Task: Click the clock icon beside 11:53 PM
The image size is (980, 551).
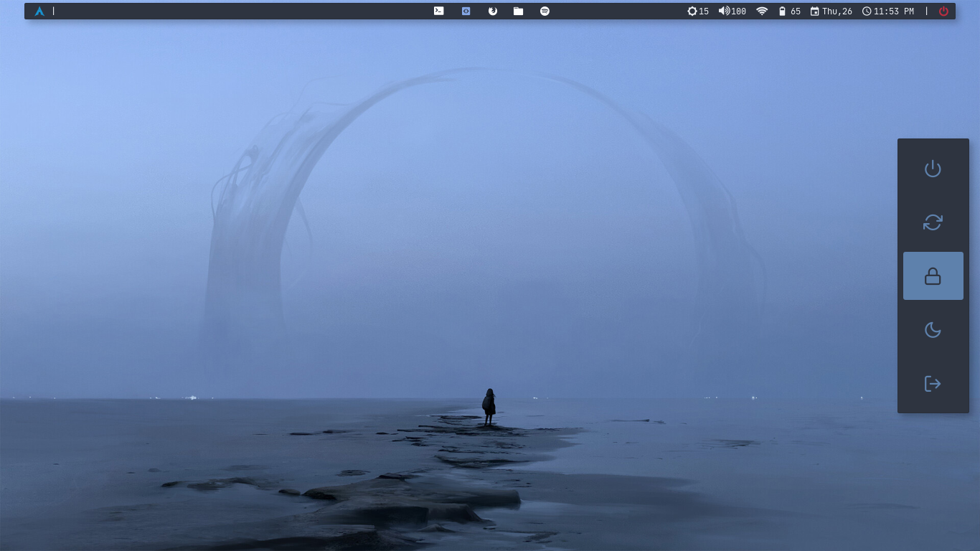Action: tap(867, 11)
